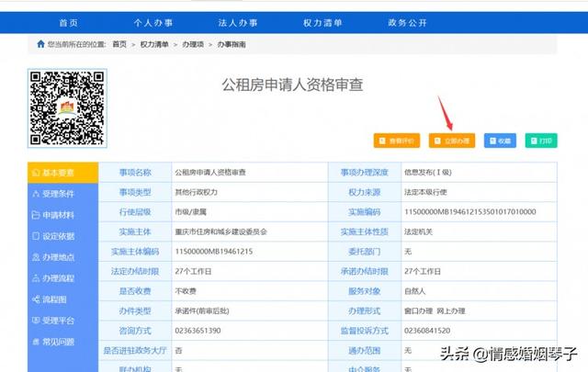Switch to 个人办事 in the top menu
588x372 pixels.
coord(153,21)
